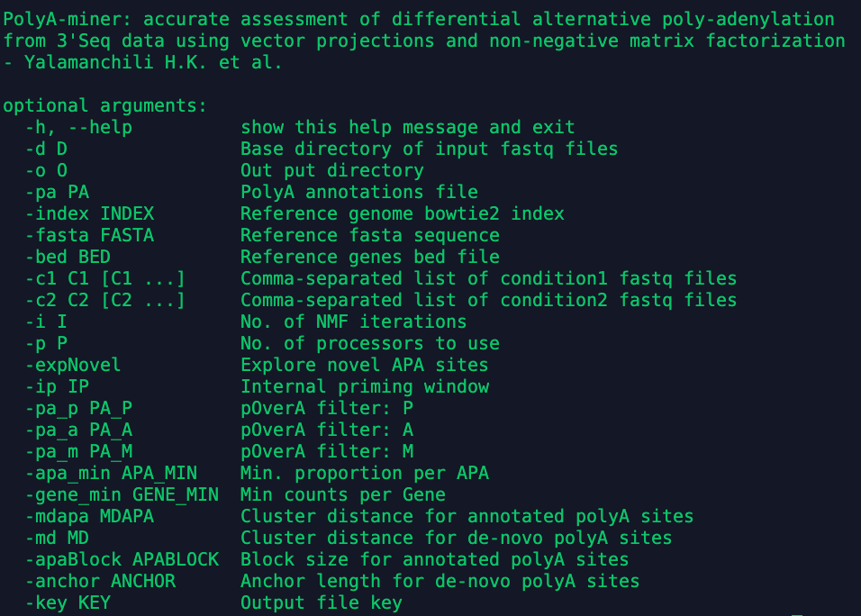Click the '-o O' output directory flag
861x616 pixels.
point(46,170)
